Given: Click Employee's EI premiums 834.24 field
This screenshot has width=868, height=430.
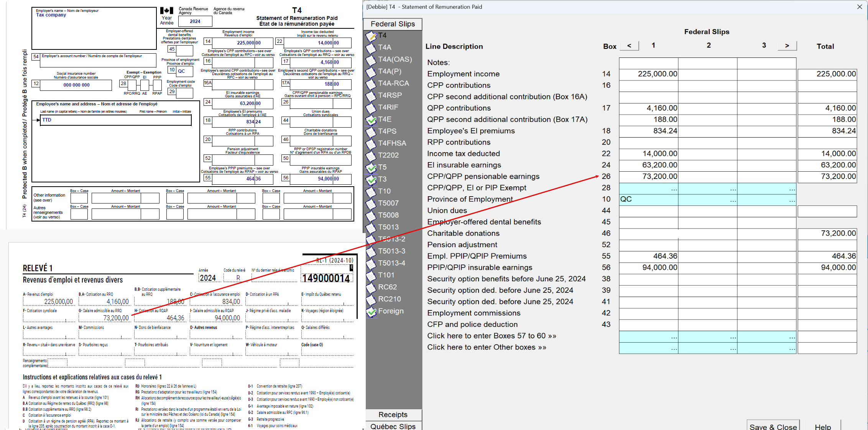Looking at the screenshot, I should 649,131.
